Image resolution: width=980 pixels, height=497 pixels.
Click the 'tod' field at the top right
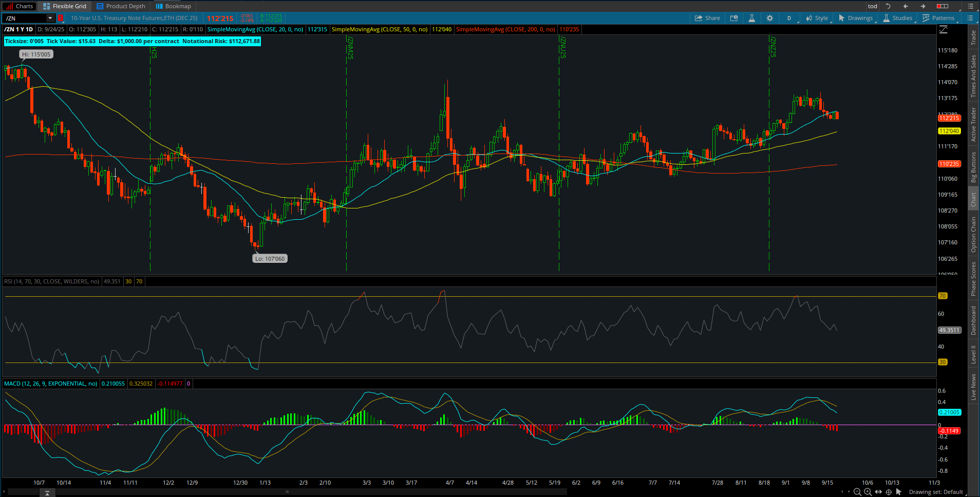tap(873, 6)
